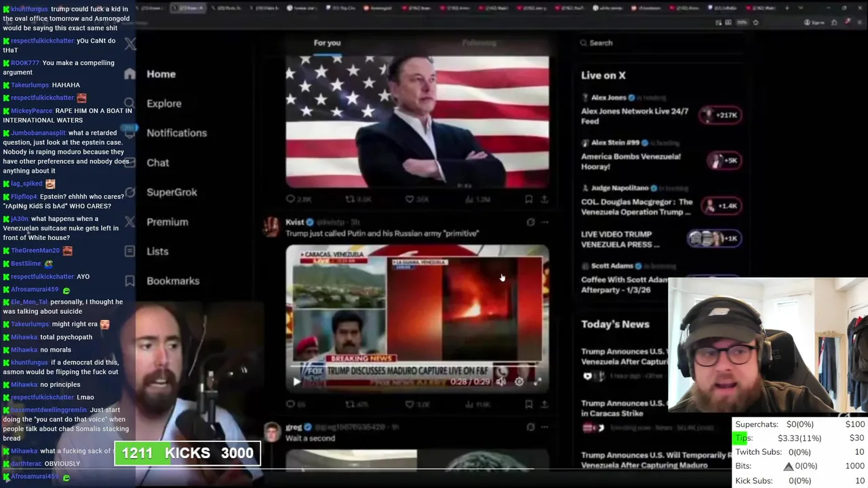This screenshot has height=488, width=868.
Task: Click the X logo in the sidebar
Action: pyautogui.click(x=130, y=44)
